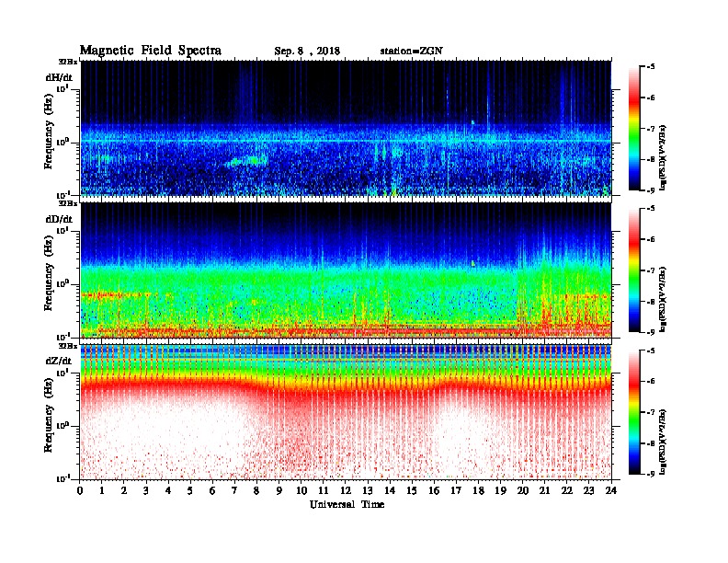
Task: Click the "Frequency (Hz)" label of the dZ/dt panel
Action: pos(49,416)
